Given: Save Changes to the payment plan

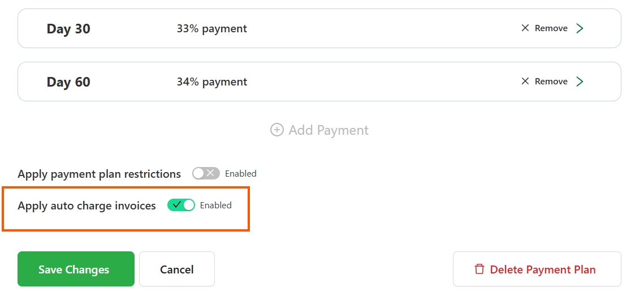Looking at the screenshot, I should (x=76, y=269).
